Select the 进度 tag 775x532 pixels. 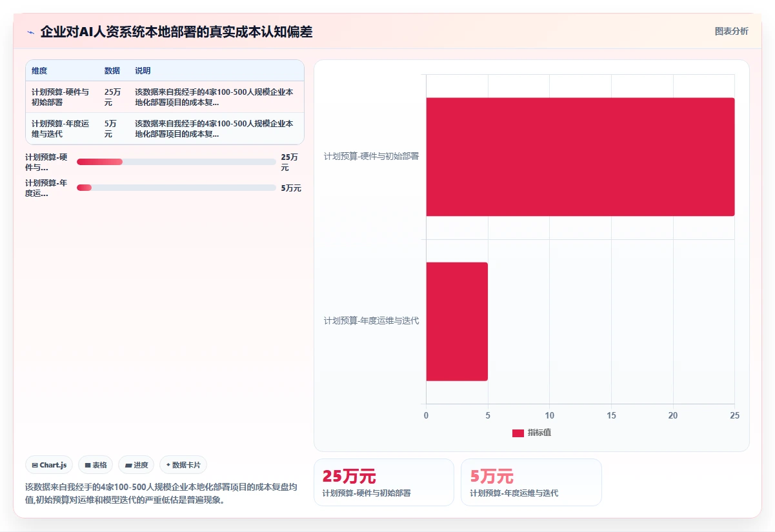pos(136,465)
